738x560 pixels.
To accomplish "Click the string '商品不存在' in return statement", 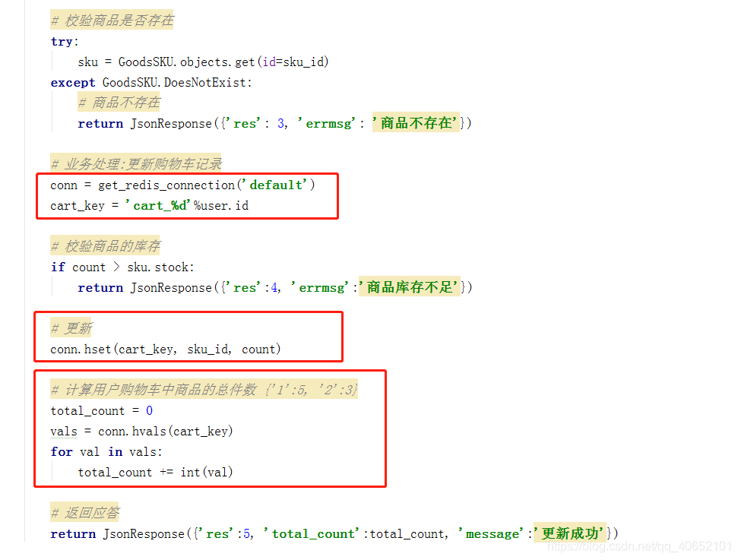I will pos(416,123).
